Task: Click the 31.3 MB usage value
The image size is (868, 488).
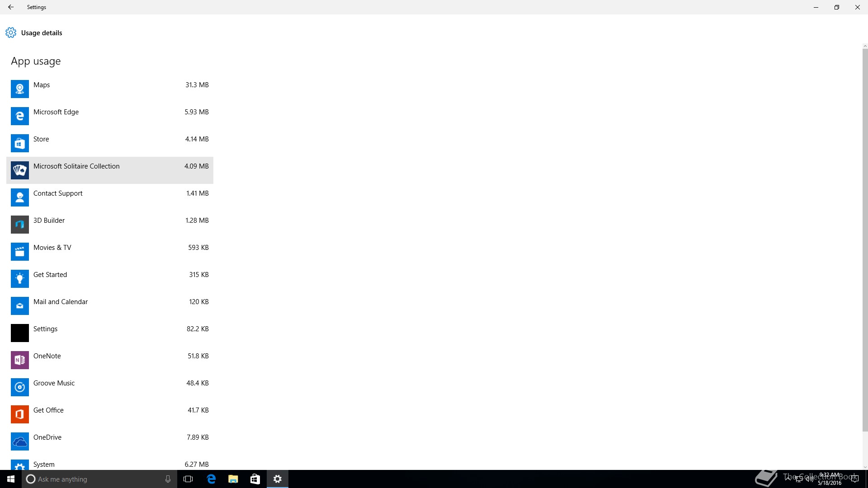Action: pyautogui.click(x=197, y=85)
